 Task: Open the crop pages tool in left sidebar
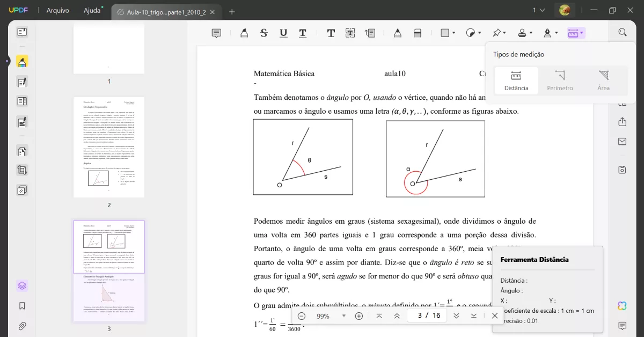[21, 170]
